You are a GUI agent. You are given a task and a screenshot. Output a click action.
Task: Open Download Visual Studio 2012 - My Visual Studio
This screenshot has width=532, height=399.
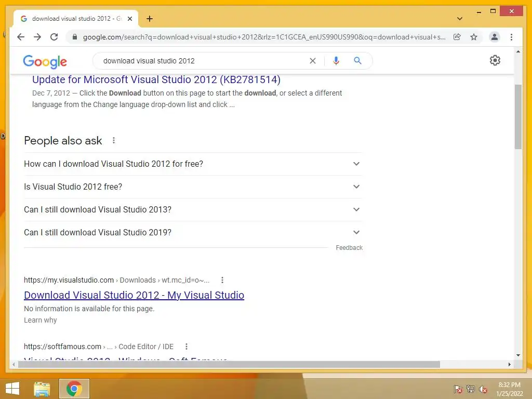click(134, 295)
